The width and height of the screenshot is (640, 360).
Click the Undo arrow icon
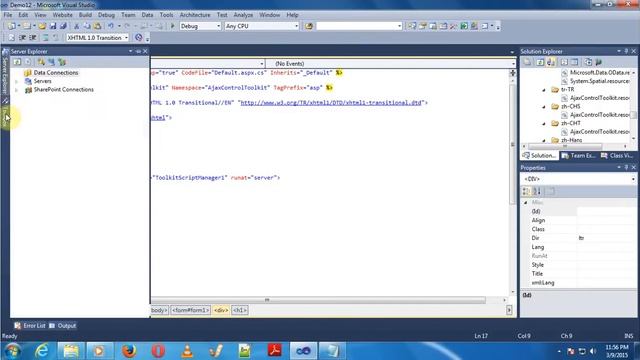click(x=111, y=26)
